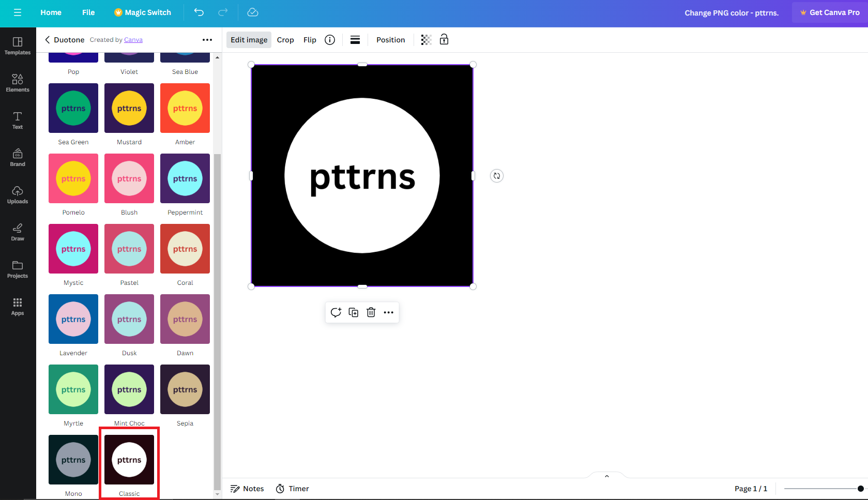
Task: Open the Brand panel
Action: pos(18,157)
